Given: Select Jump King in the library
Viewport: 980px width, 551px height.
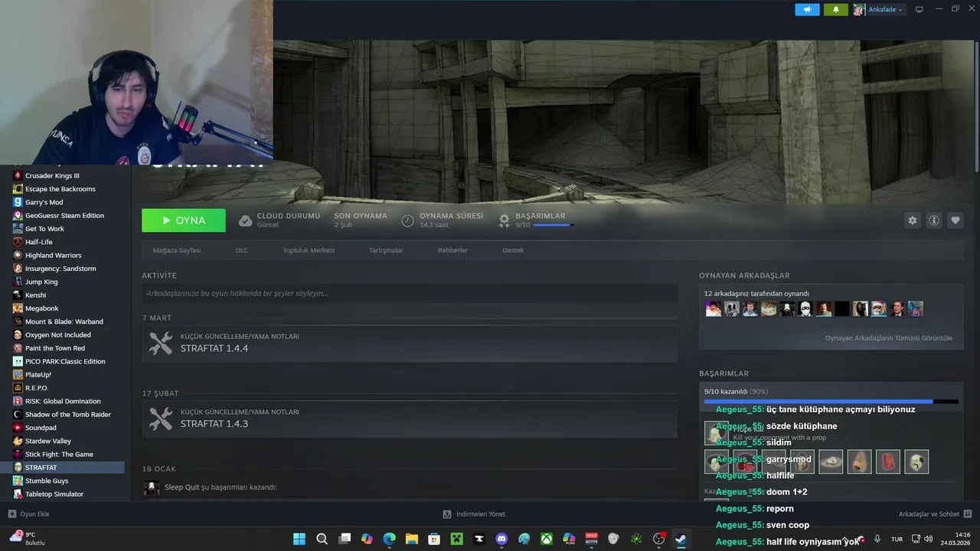Looking at the screenshot, I should [x=41, y=282].
